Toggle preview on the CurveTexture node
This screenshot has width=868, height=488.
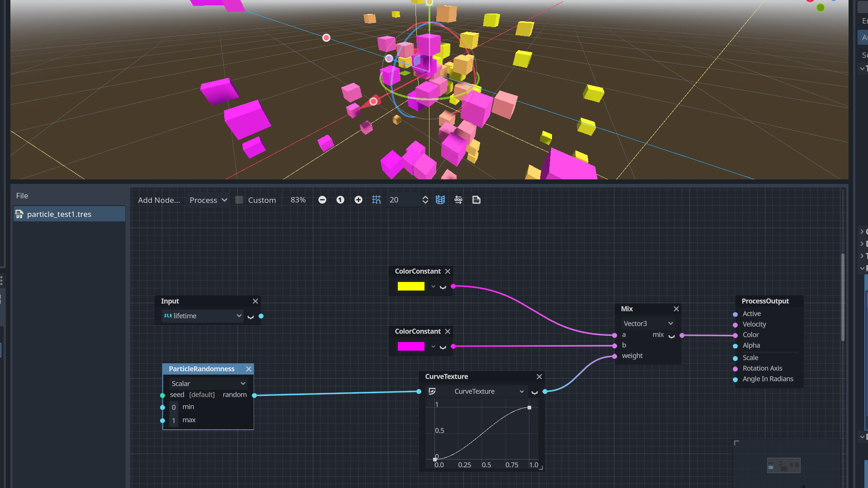[535, 392]
